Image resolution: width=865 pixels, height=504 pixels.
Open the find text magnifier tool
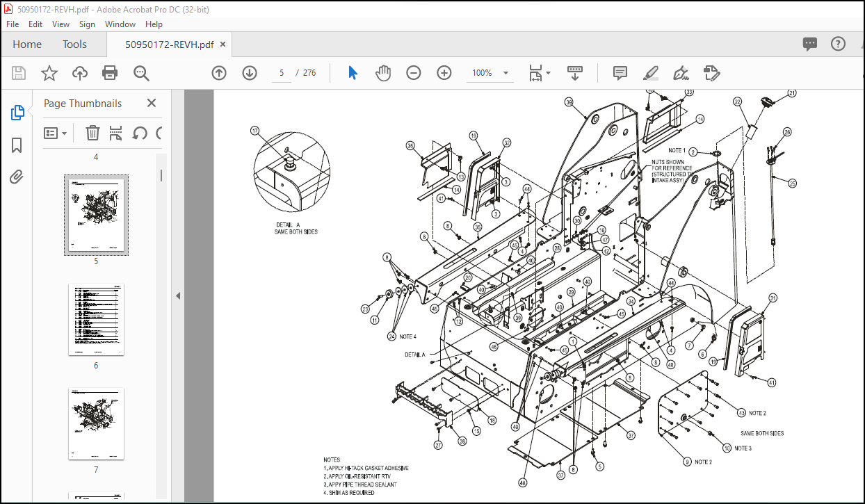pos(142,73)
